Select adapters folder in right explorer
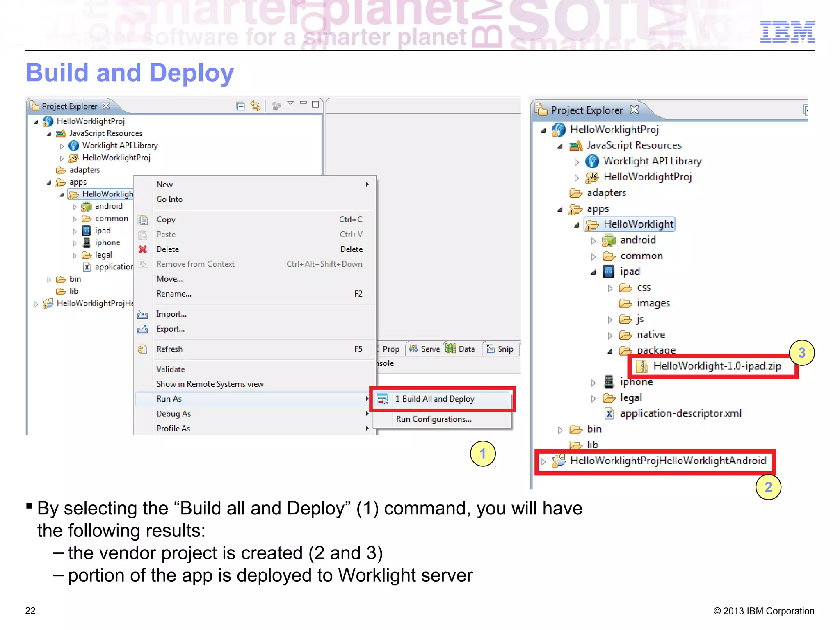This screenshot has height=630, width=840. (x=606, y=193)
